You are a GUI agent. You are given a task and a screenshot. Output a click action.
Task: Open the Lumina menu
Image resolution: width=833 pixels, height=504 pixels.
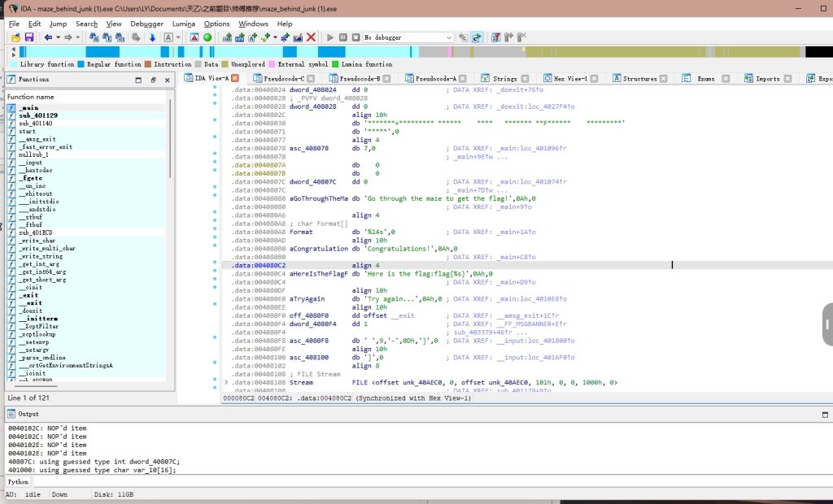[x=183, y=24]
